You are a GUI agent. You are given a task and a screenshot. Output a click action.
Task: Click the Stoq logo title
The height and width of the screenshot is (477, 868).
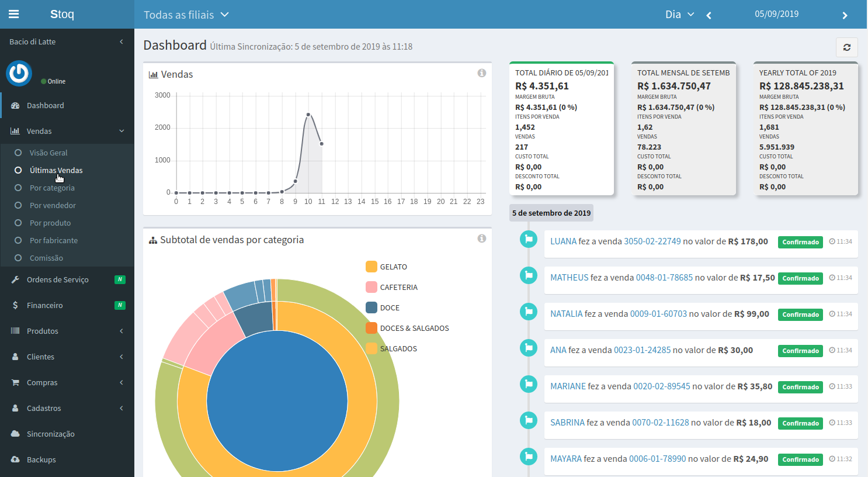pyautogui.click(x=62, y=14)
